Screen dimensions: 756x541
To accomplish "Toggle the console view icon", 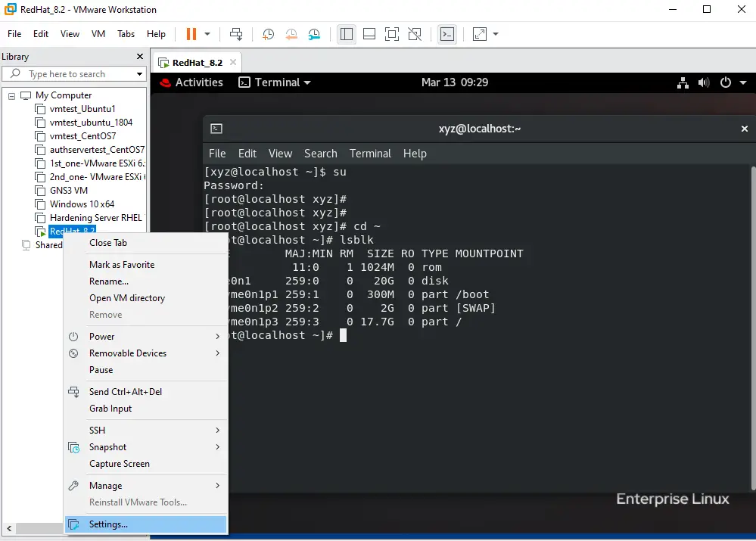I will [x=447, y=34].
